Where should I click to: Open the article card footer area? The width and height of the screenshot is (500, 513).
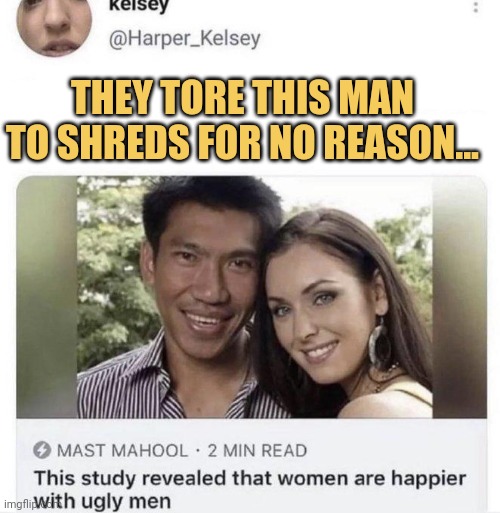pos(251,466)
